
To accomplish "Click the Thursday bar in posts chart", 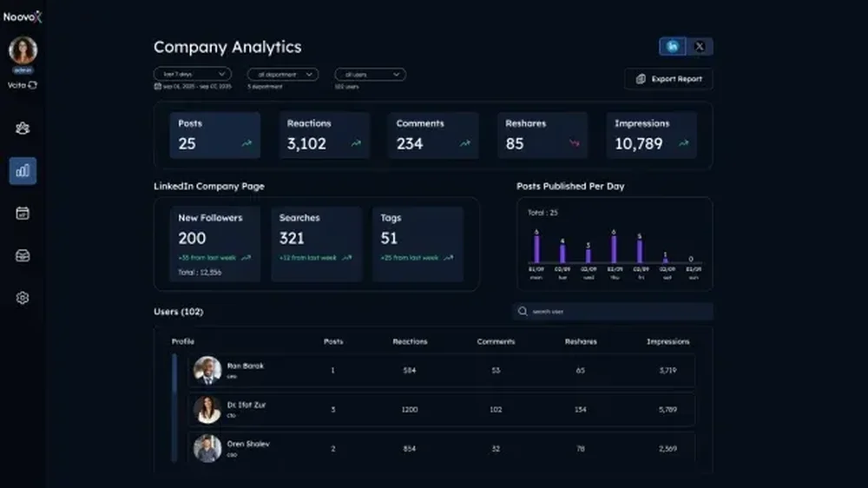I will pyautogui.click(x=614, y=249).
